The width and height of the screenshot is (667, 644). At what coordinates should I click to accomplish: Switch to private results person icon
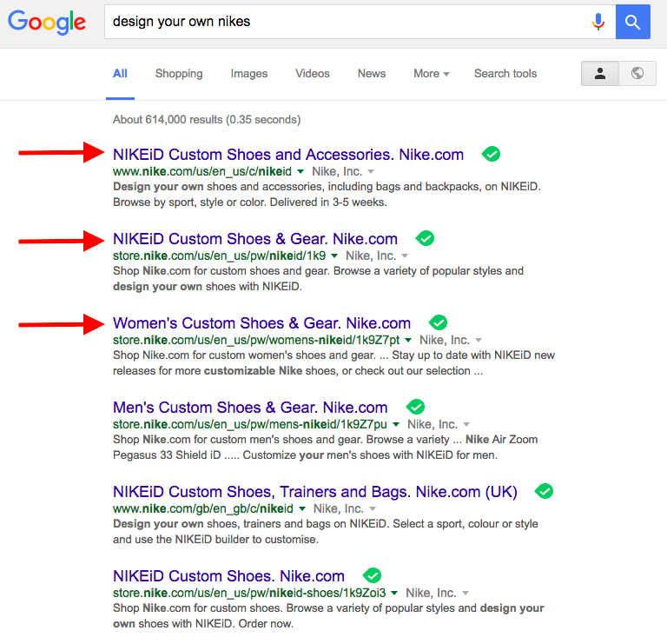tap(600, 74)
